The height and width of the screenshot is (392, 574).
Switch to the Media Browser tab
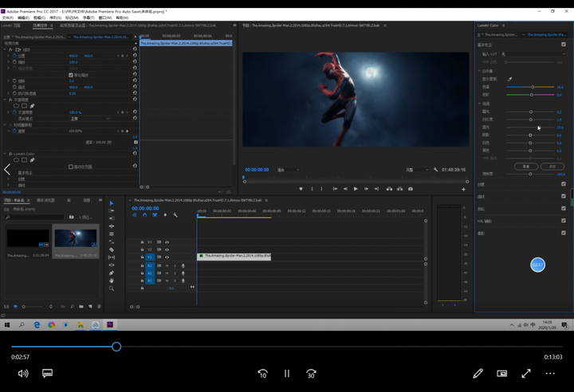pyautogui.click(x=45, y=200)
